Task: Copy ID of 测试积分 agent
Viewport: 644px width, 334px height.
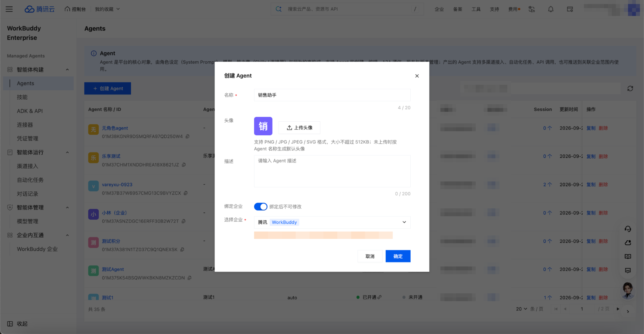Action: pyautogui.click(x=182, y=249)
